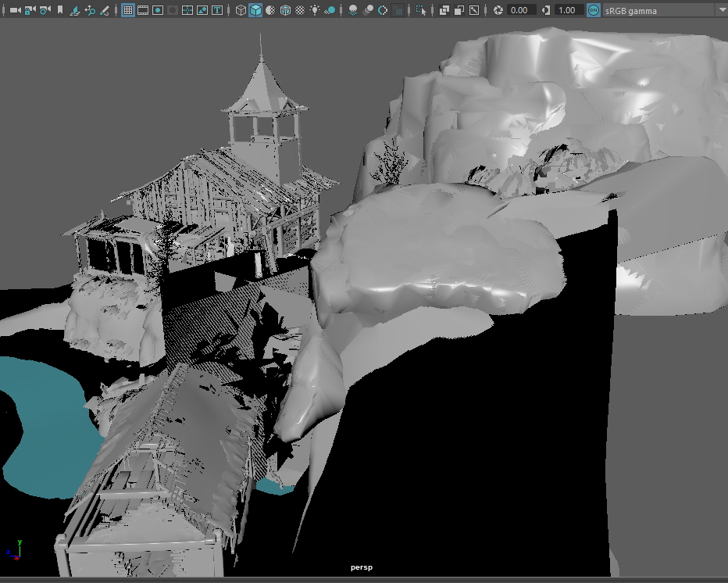
Task: Toggle the Safe Title display
Action: point(217,10)
